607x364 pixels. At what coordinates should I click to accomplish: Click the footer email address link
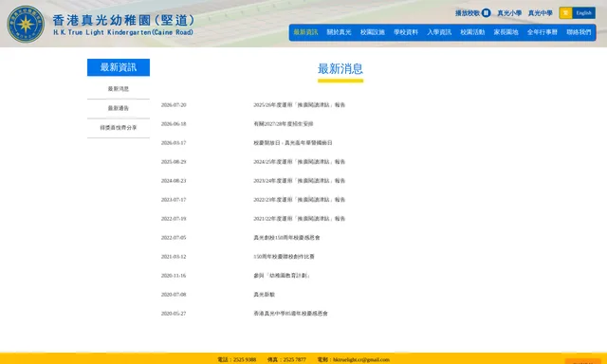point(361,360)
